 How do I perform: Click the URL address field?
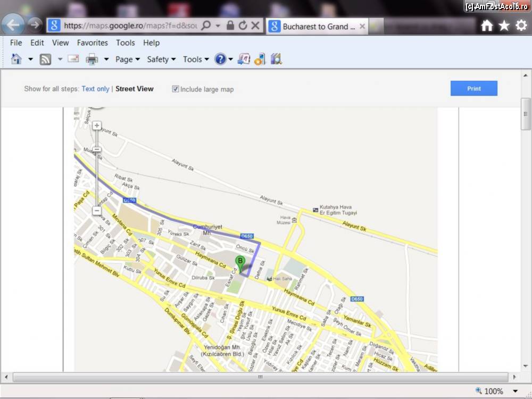point(129,26)
